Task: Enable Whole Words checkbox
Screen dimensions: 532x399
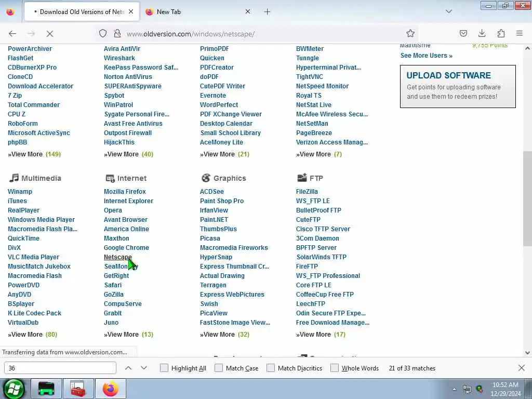Action: (335, 368)
